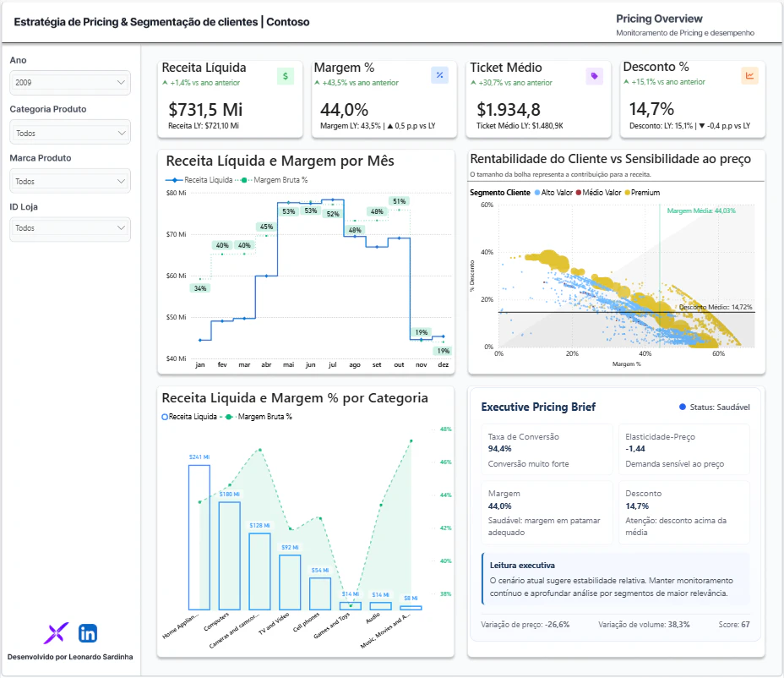
Task: Click Elasticidade-Preço -1,44 tile
Action: (684, 450)
